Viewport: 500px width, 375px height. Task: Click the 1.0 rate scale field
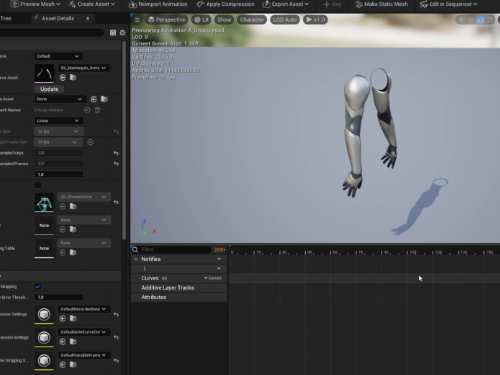58,174
